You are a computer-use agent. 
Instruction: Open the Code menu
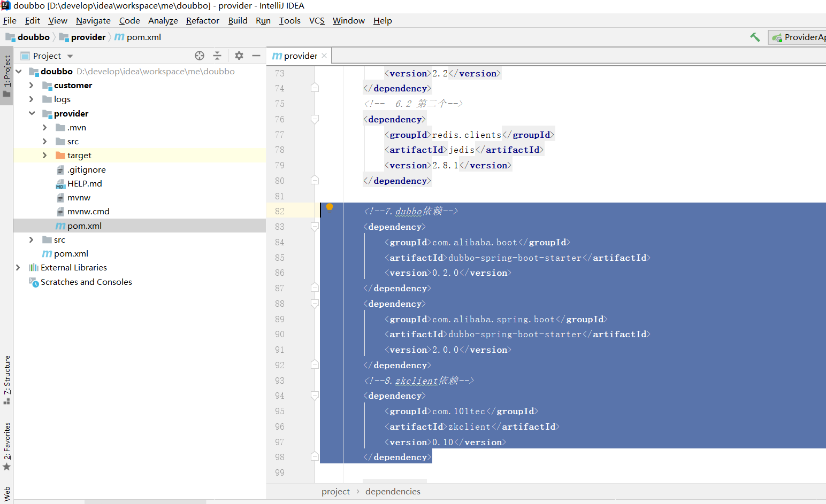point(129,20)
